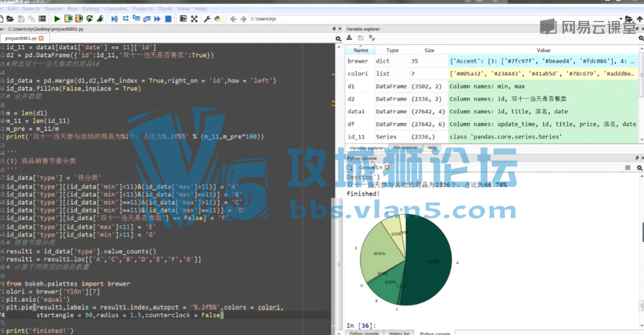Switch to the Help pane tab
The height and width of the screenshot is (335, 644).
[432, 147]
